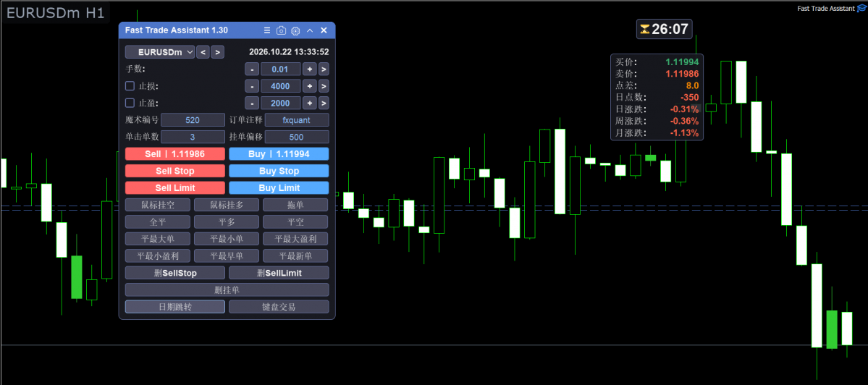Click Sell | 1.11986 button
The height and width of the screenshot is (385, 868).
click(175, 153)
